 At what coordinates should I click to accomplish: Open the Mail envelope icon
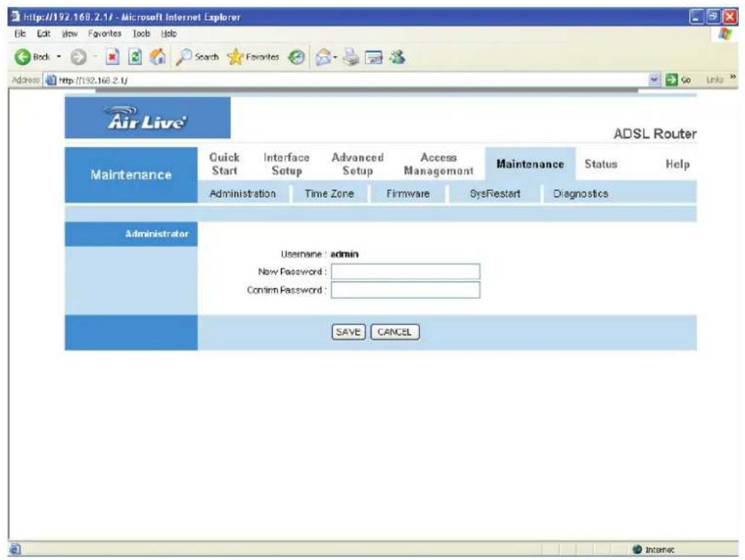point(323,57)
